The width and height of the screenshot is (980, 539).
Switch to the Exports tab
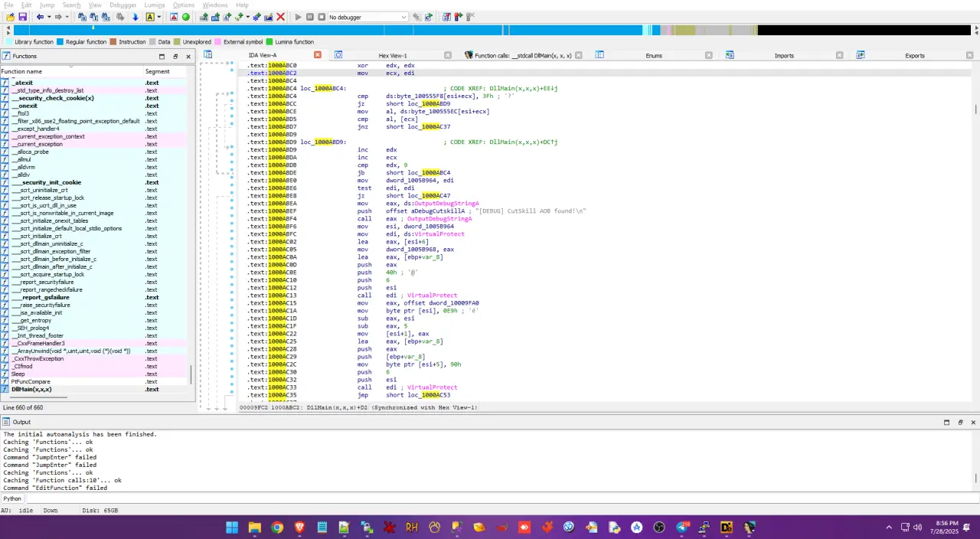click(x=915, y=55)
